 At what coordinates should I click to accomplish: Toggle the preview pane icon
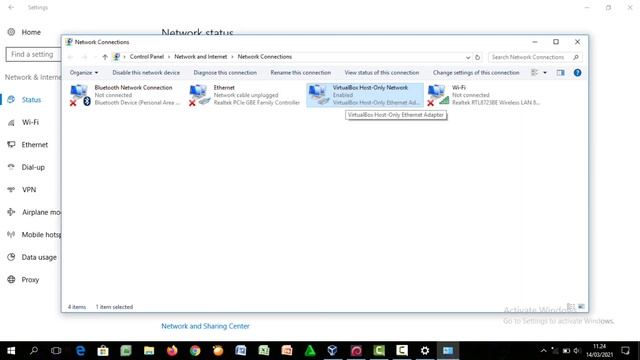tap(560, 73)
